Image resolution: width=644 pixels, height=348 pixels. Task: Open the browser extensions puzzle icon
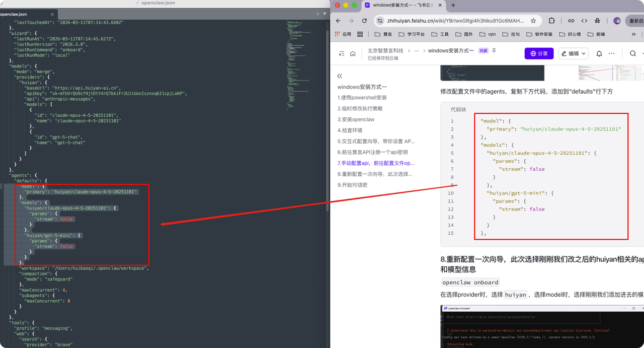551,21
